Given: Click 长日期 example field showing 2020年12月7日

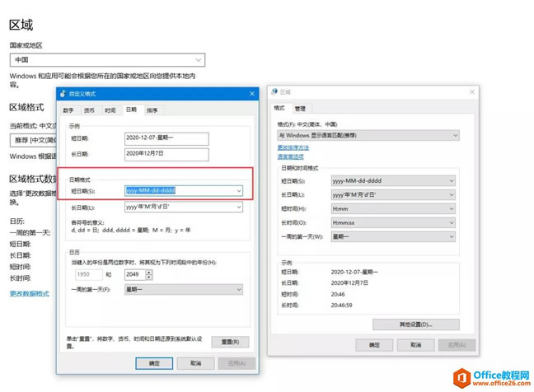Looking at the screenshot, I should [166, 155].
